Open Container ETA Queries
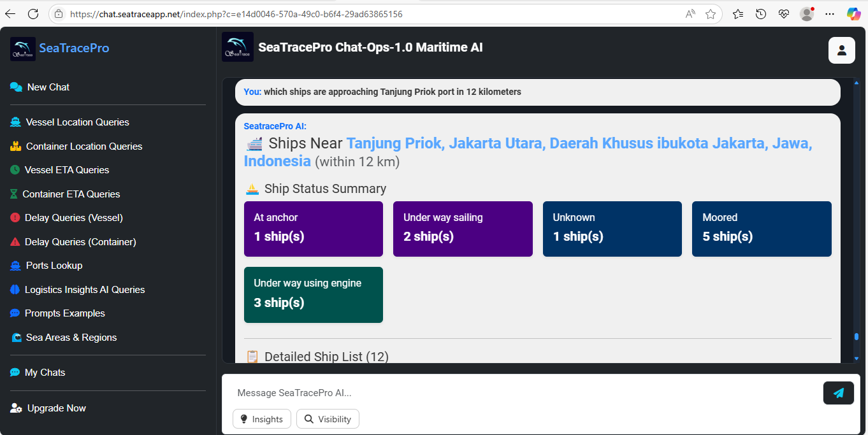The height and width of the screenshot is (435, 868). (x=65, y=194)
